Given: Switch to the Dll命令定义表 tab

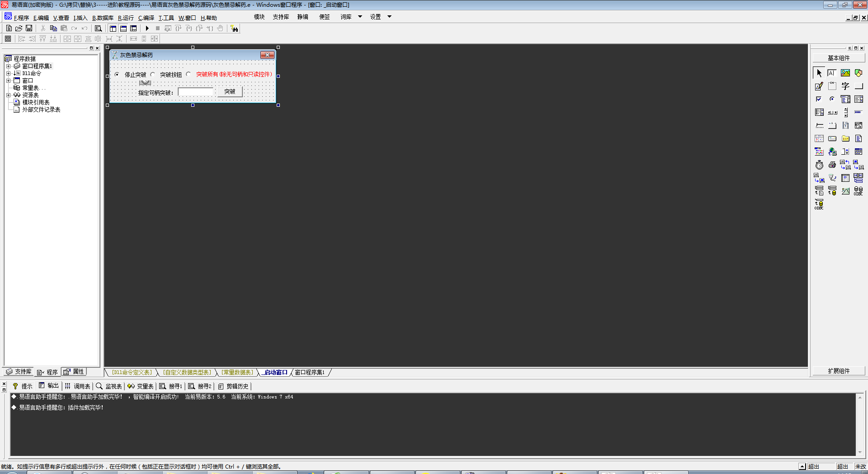Looking at the screenshot, I should click(x=132, y=373).
